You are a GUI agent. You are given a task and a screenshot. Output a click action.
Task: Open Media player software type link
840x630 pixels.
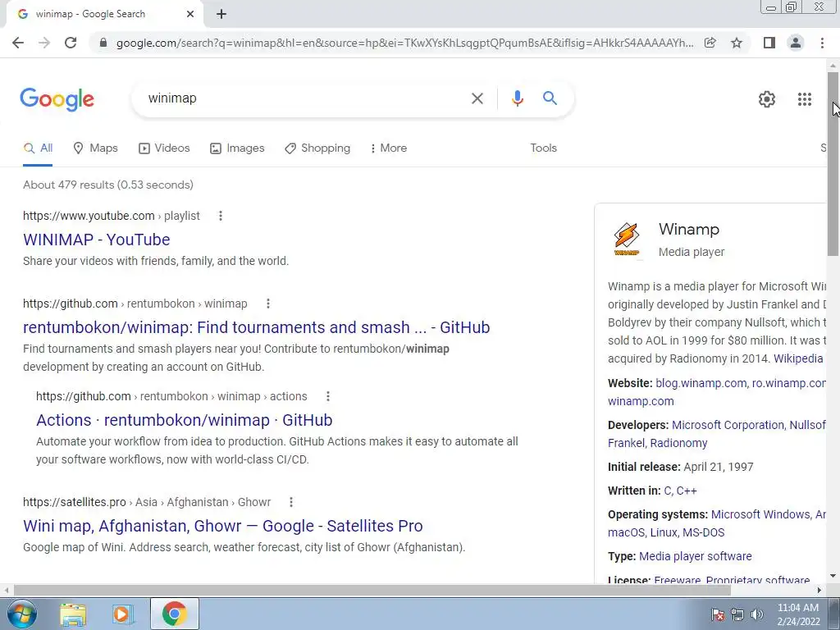696,557
